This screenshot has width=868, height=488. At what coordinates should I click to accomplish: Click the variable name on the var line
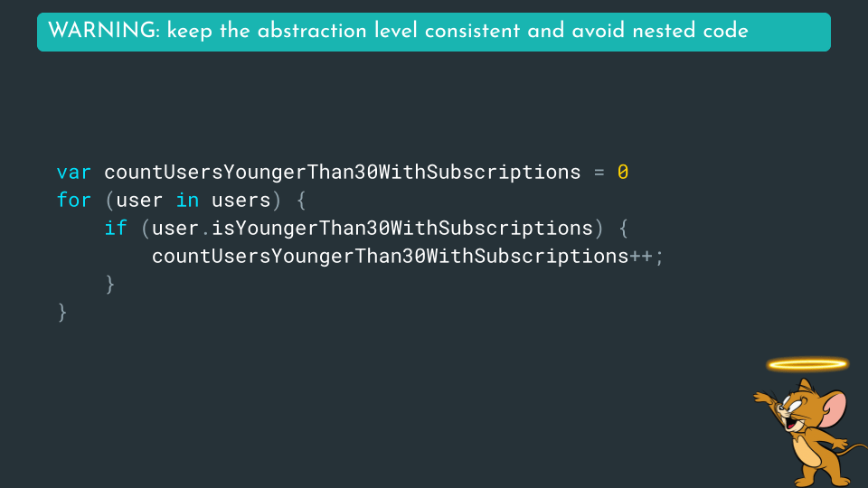pos(343,172)
